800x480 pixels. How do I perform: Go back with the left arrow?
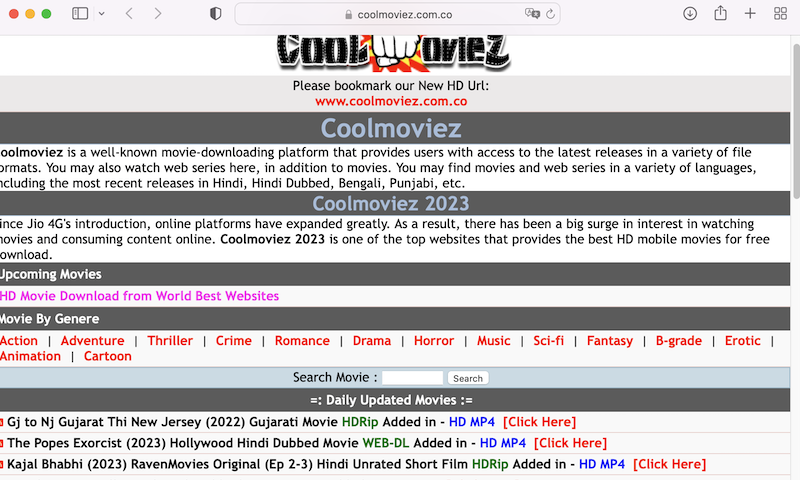tap(129, 14)
